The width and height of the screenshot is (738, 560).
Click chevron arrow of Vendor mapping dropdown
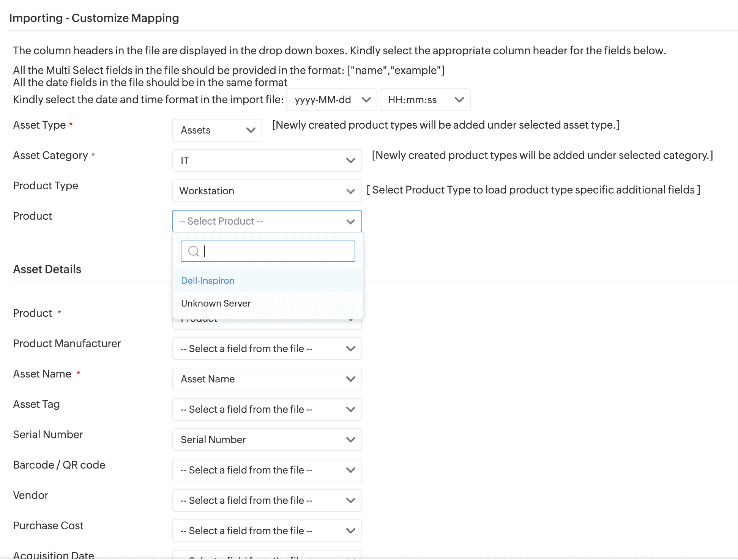point(351,500)
